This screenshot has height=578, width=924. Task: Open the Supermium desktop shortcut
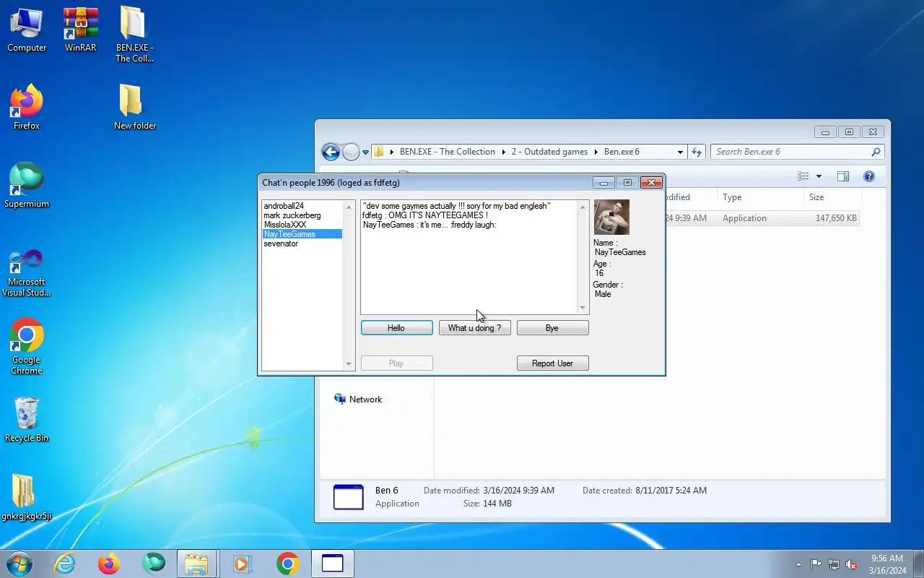[27, 186]
